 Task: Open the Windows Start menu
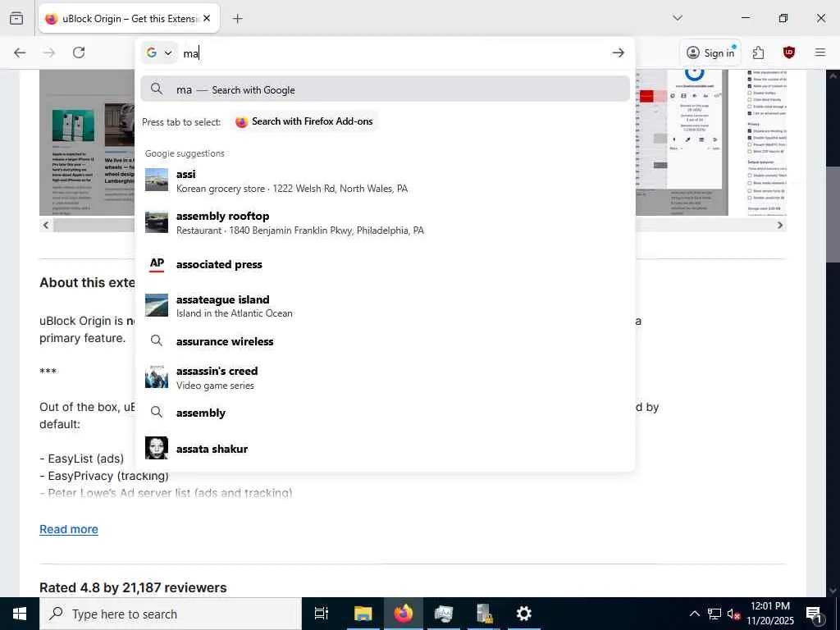[x=20, y=614]
